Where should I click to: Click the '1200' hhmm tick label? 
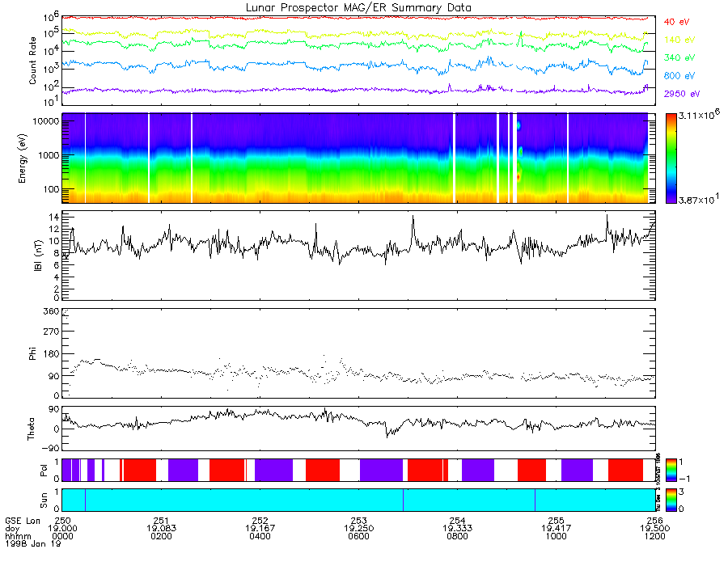click(x=654, y=536)
